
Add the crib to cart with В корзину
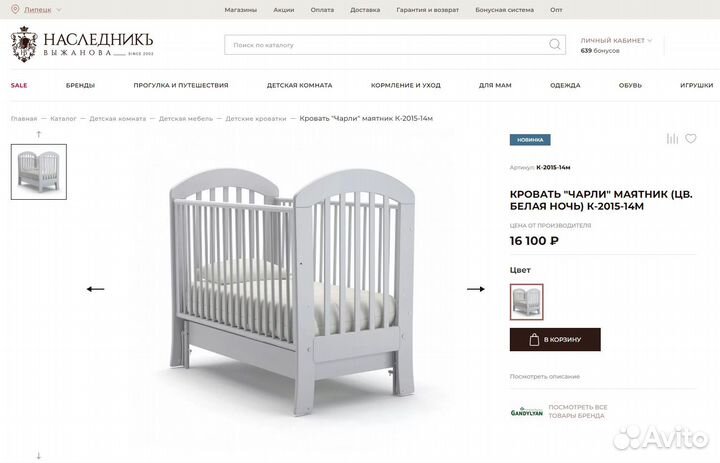[x=555, y=339]
